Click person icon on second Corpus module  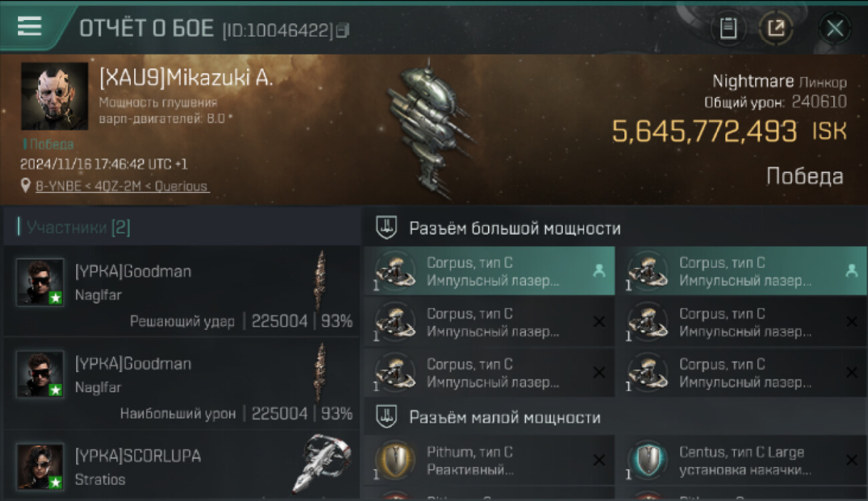point(851,271)
